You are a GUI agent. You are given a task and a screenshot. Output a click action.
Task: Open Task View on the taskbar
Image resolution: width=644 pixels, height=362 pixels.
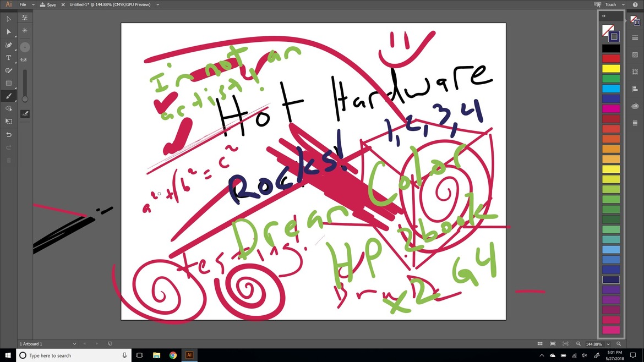click(140, 355)
